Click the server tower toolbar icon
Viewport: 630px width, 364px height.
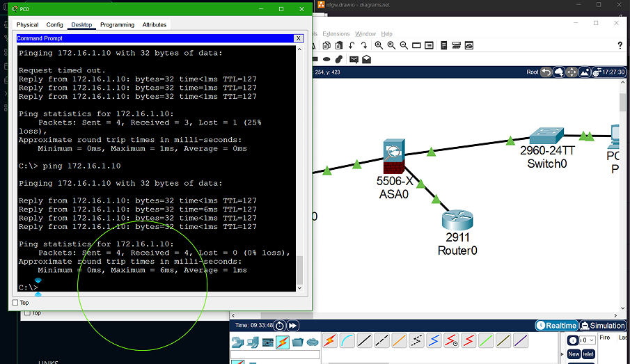coord(443,45)
